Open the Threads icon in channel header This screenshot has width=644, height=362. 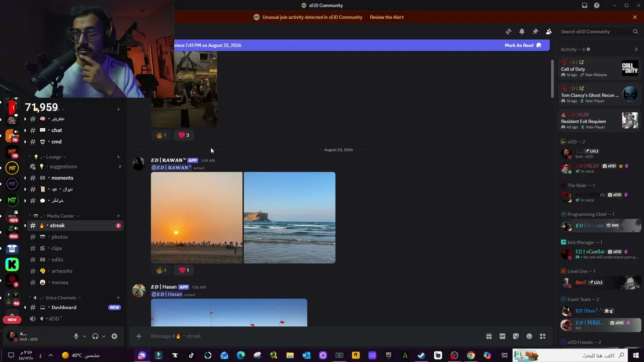click(x=508, y=31)
